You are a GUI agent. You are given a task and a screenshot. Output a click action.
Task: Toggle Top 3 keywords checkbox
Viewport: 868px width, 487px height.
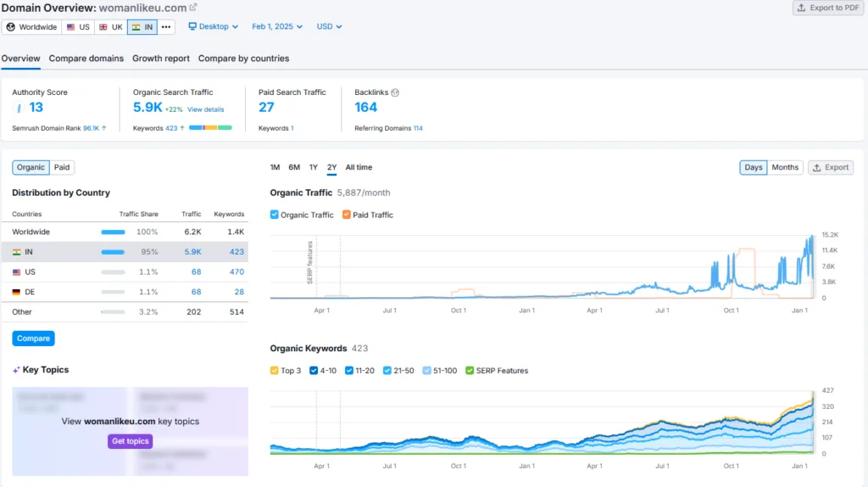click(x=274, y=370)
